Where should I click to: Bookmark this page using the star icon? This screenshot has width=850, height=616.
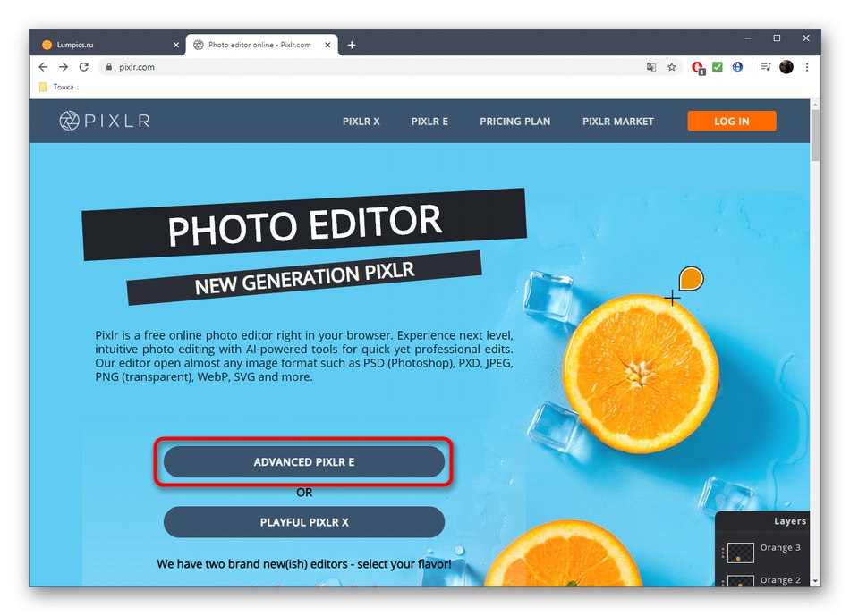click(x=669, y=66)
